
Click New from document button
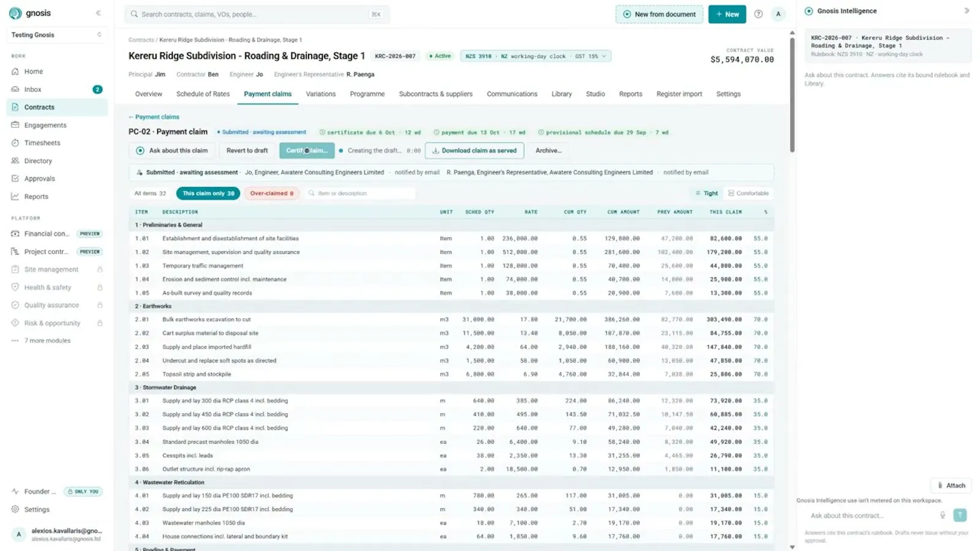(x=660, y=14)
